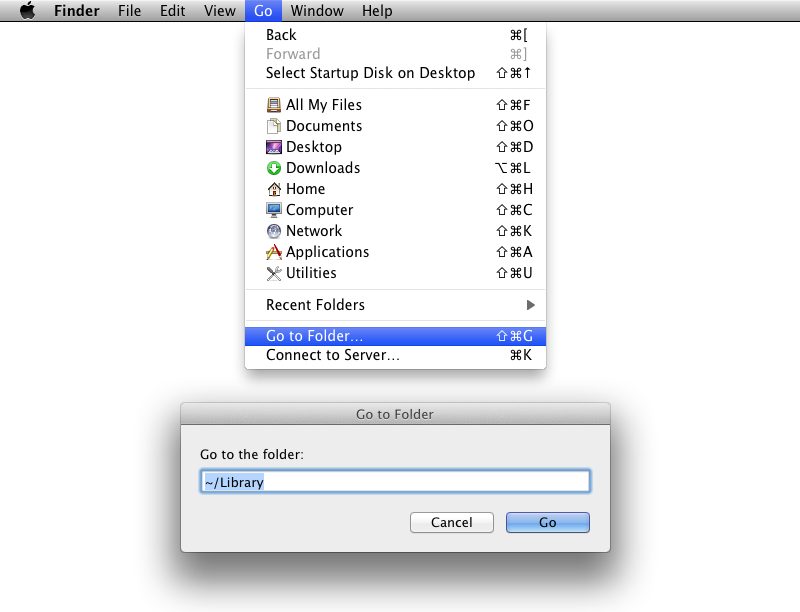
Task: Click the Network globe icon
Action: (274, 231)
